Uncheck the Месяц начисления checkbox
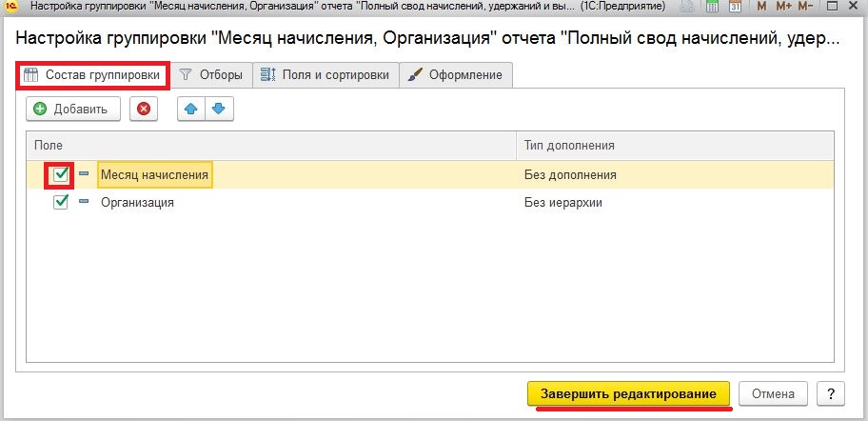 60,175
